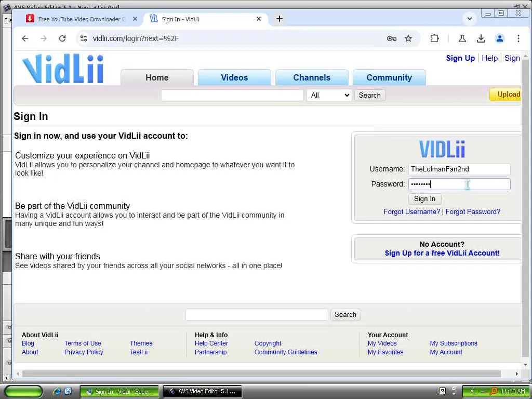Open the Chrome profile avatar

[x=499, y=38]
